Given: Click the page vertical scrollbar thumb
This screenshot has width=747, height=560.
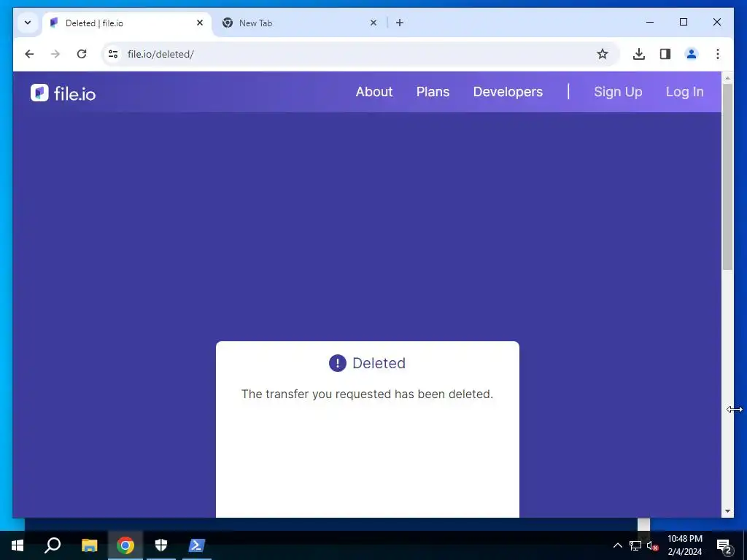Looking at the screenshot, I should tap(727, 176).
